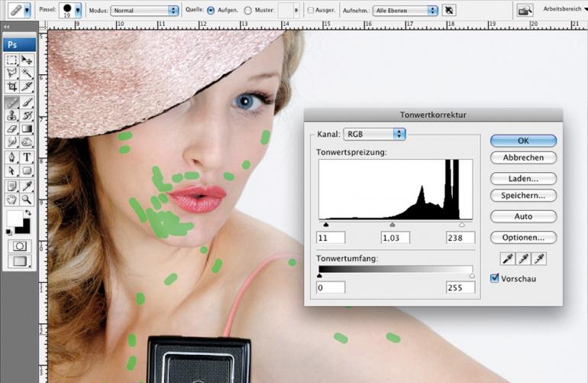Click the Abbrechen button
The image size is (588, 383).
[523, 157]
